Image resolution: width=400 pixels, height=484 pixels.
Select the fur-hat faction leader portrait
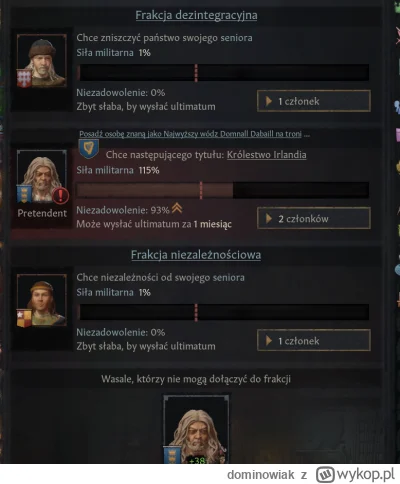pos(42,61)
